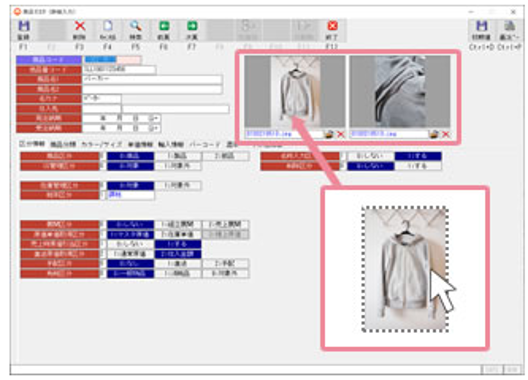Image resolution: width=528 pixels, height=380 pixels.
Task: Select 2:仕入金額 option
Action: click(178, 254)
